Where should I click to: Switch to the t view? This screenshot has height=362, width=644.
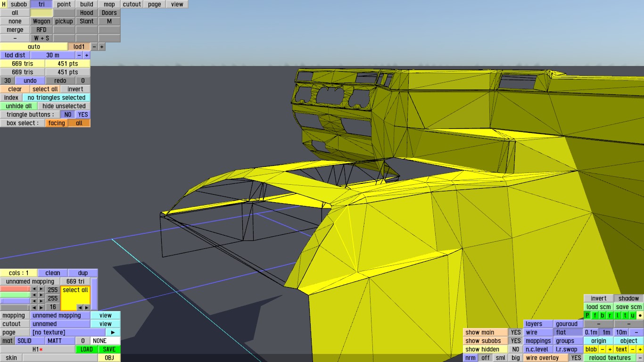625,315
